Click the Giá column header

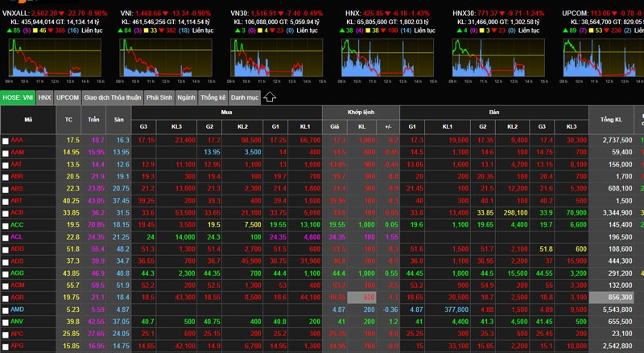coord(335,127)
